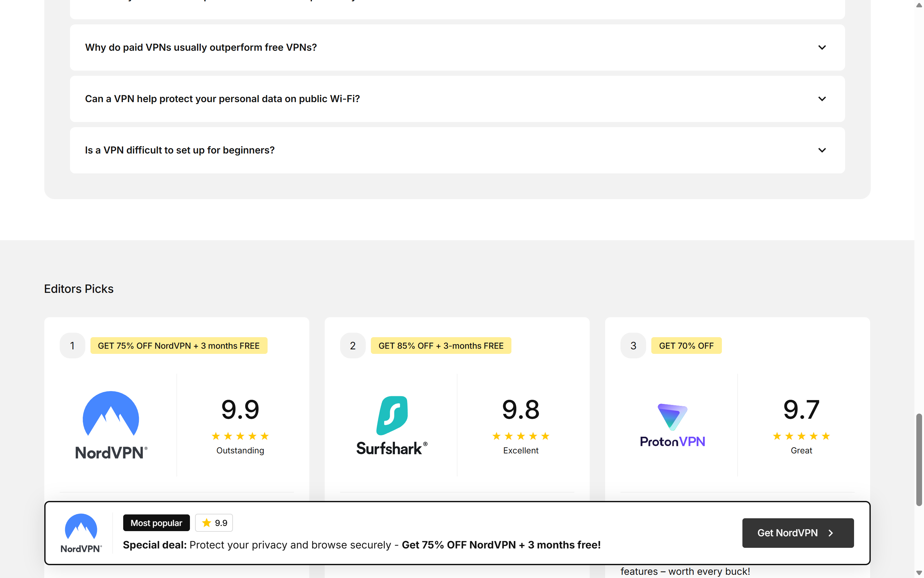Open question 'Is a VPN difficult to set up for beginners?'

[457, 150]
